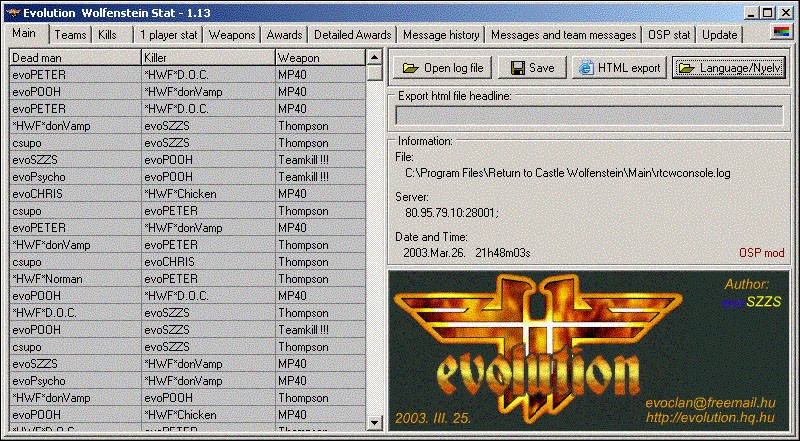The width and height of the screenshot is (800, 441).
Task: Click the server address 80.95.79.10:28001
Action: tap(452, 213)
